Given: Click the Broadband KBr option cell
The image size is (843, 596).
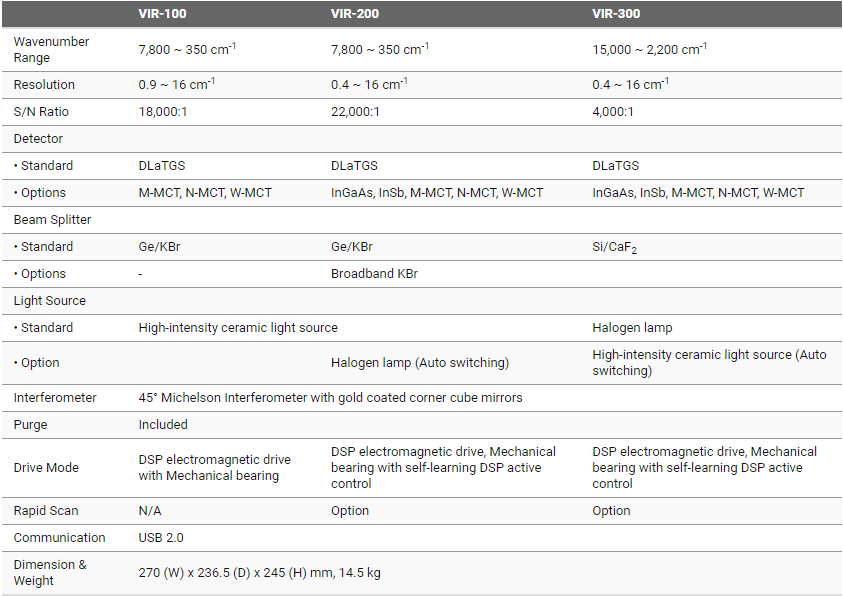Looking at the screenshot, I should [374, 274].
